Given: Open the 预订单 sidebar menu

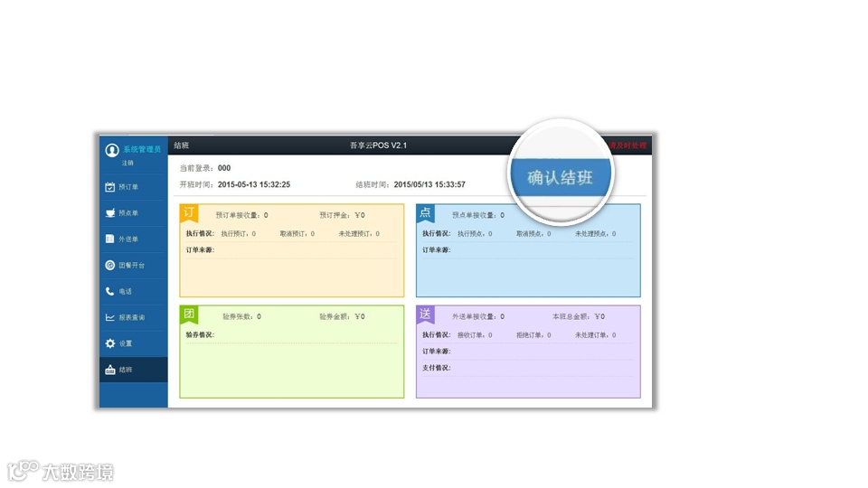Looking at the screenshot, I should pos(134,187).
